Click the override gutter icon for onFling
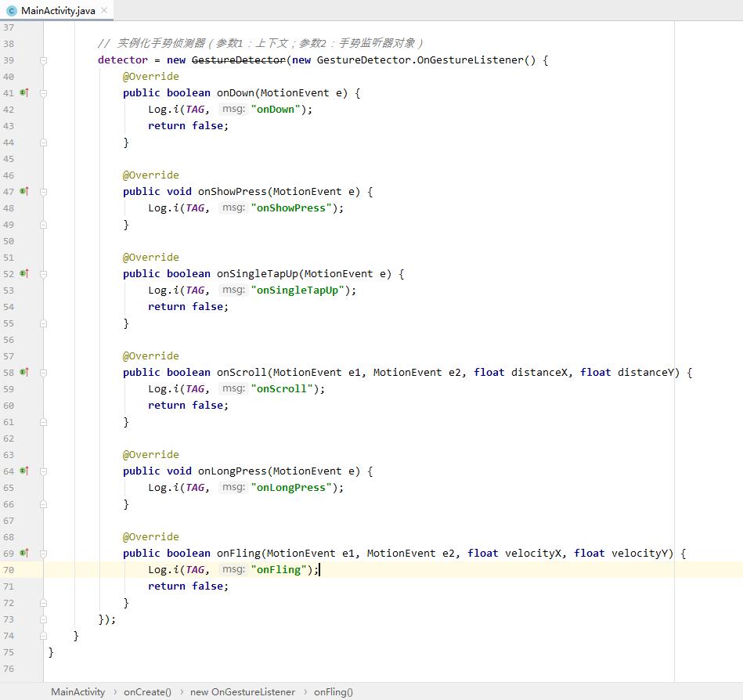 coord(24,553)
